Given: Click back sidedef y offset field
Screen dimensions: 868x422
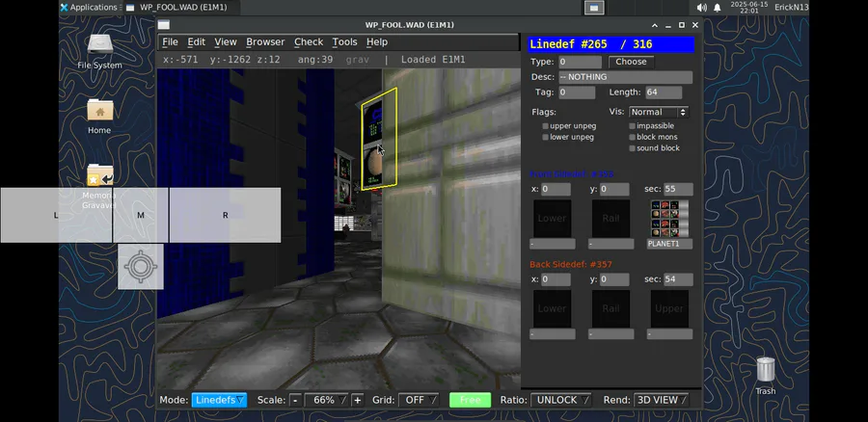Looking at the screenshot, I should pos(614,279).
